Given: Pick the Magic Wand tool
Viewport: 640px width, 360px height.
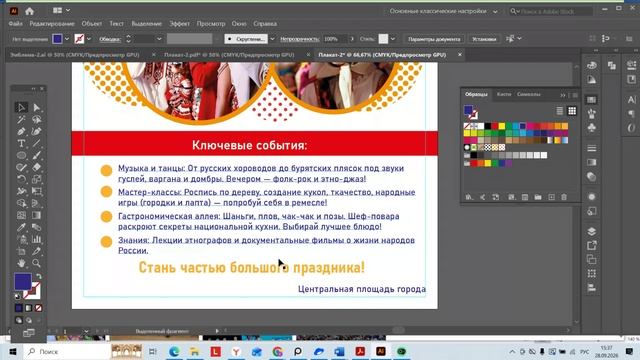Looking at the screenshot, I should (21, 119).
